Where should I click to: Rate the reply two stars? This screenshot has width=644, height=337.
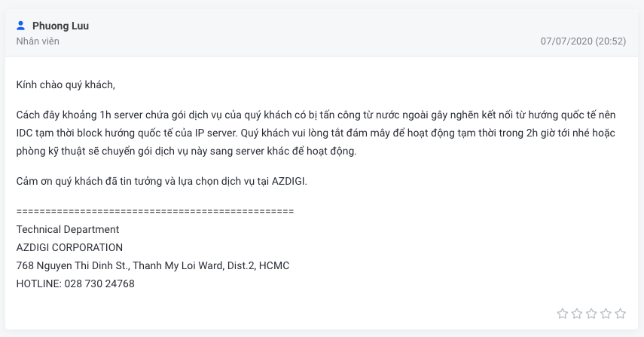[x=577, y=314]
